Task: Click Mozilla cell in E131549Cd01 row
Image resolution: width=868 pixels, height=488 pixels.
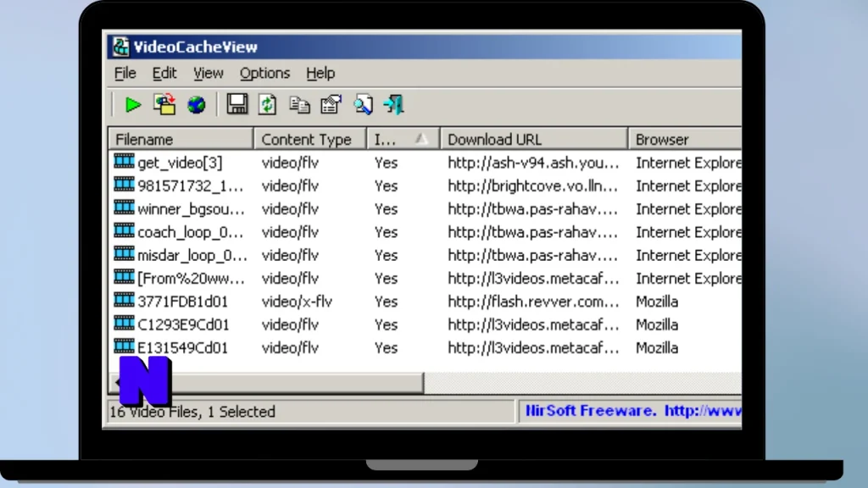Action: (x=657, y=348)
